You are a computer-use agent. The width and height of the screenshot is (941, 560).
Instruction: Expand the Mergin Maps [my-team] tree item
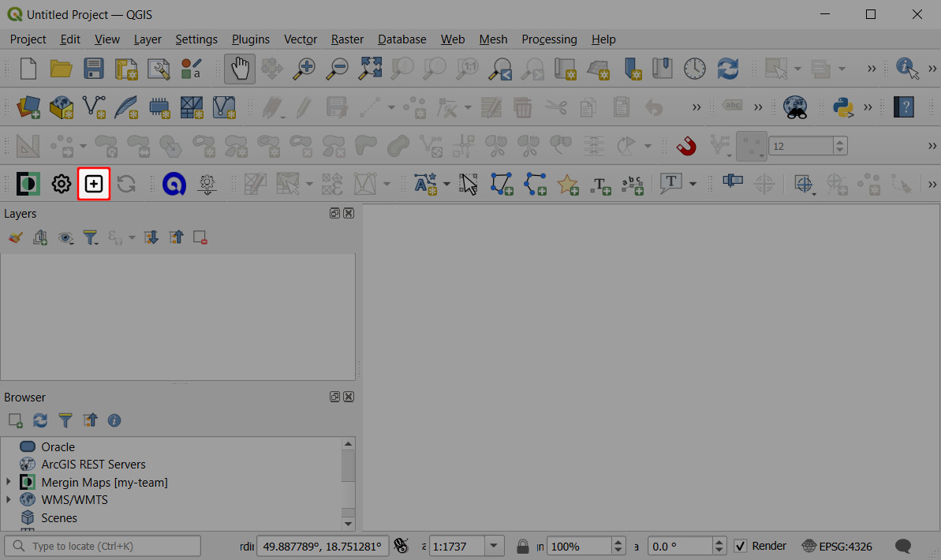point(9,482)
